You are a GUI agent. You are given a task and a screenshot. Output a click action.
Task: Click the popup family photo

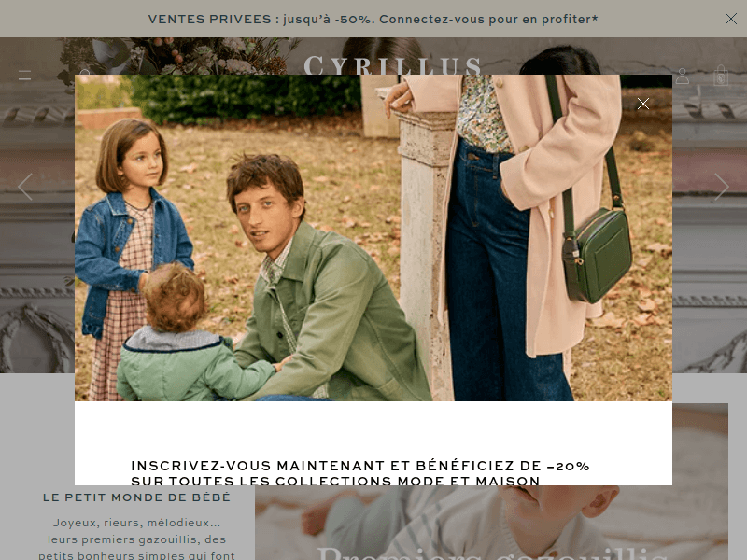tap(373, 238)
